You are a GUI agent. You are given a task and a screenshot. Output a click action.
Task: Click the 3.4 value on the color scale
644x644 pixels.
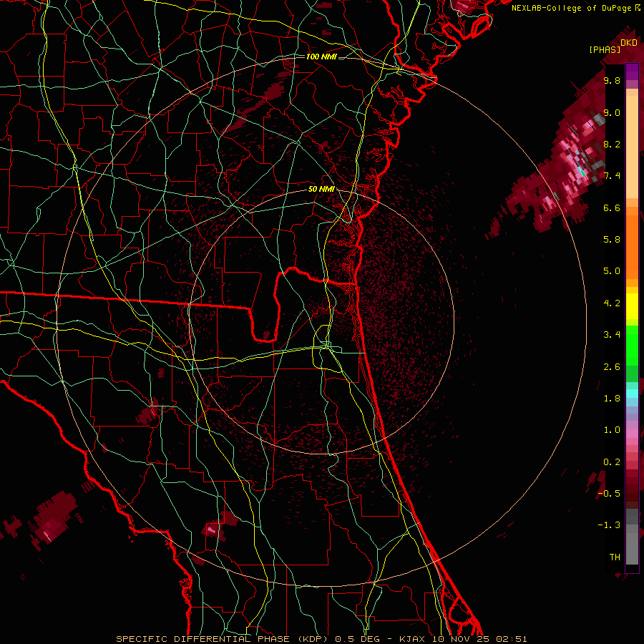click(x=612, y=335)
